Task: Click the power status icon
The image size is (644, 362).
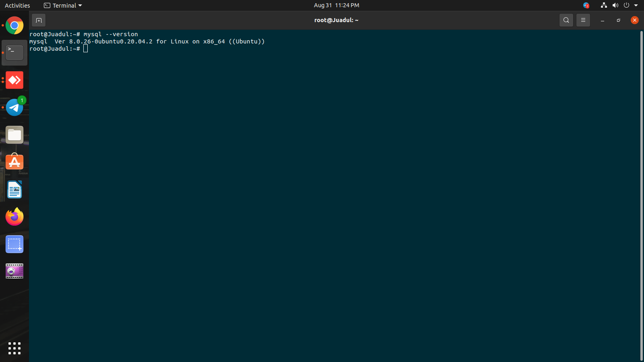Action: [x=626, y=5]
